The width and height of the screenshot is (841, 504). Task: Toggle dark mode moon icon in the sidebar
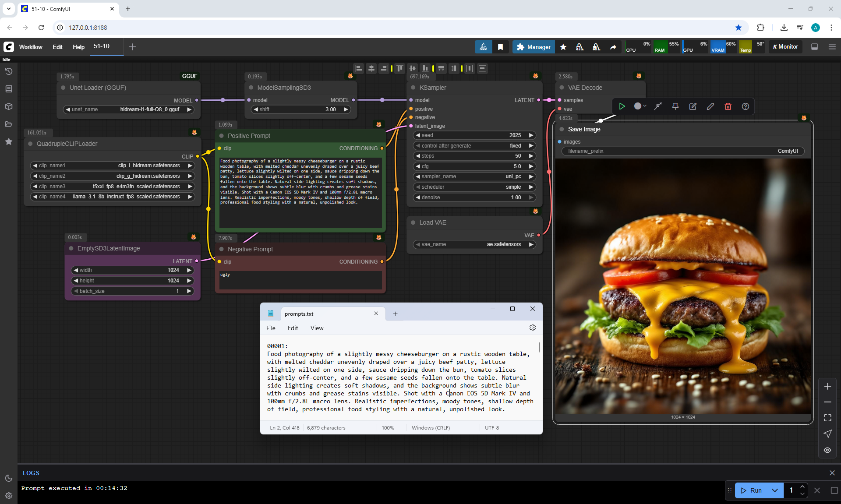[x=8, y=478]
